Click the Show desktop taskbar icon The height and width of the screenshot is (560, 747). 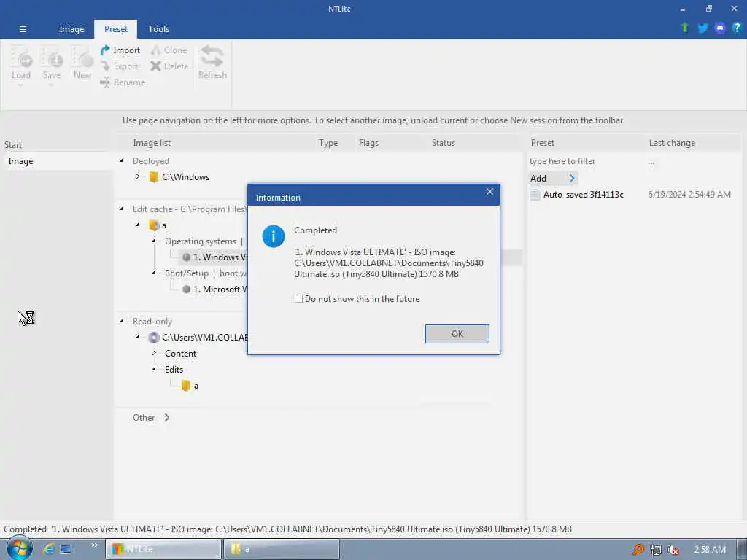click(66, 549)
